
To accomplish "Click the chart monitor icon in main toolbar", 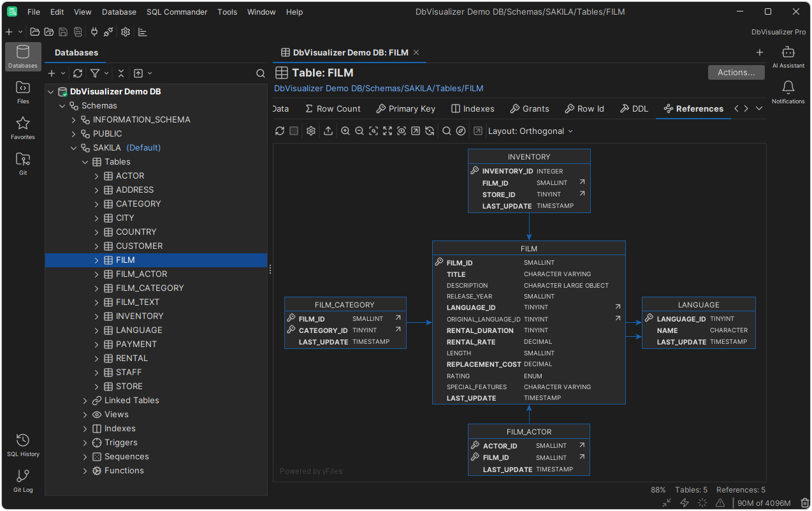I will pyautogui.click(x=143, y=32).
